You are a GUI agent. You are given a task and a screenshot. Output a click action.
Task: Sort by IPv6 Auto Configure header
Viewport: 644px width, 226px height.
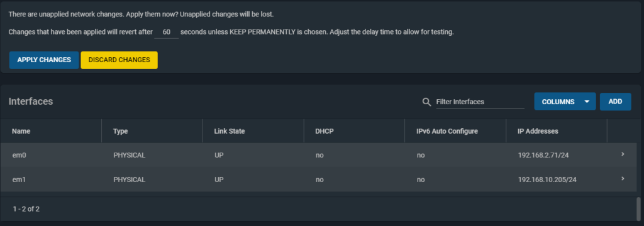447,131
